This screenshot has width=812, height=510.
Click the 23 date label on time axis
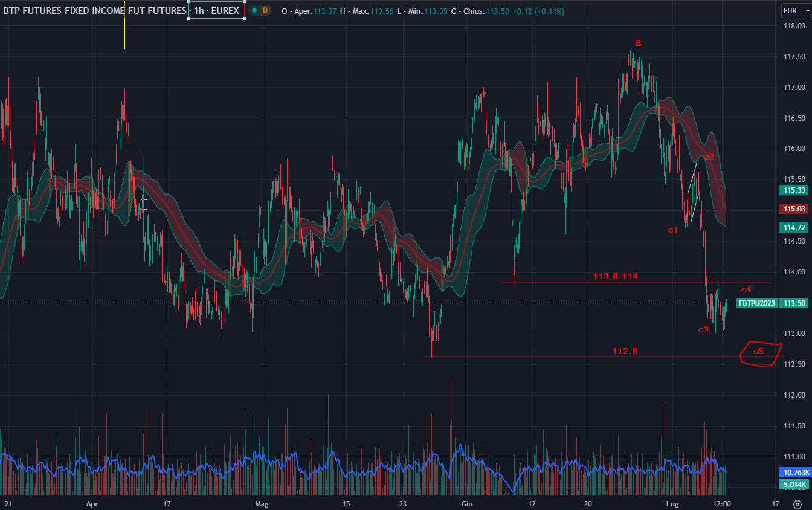click(403, 503)
